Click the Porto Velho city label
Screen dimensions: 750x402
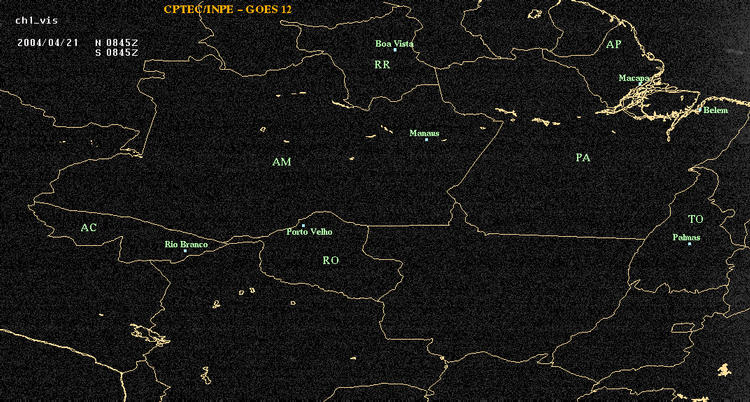click(309, 232)
